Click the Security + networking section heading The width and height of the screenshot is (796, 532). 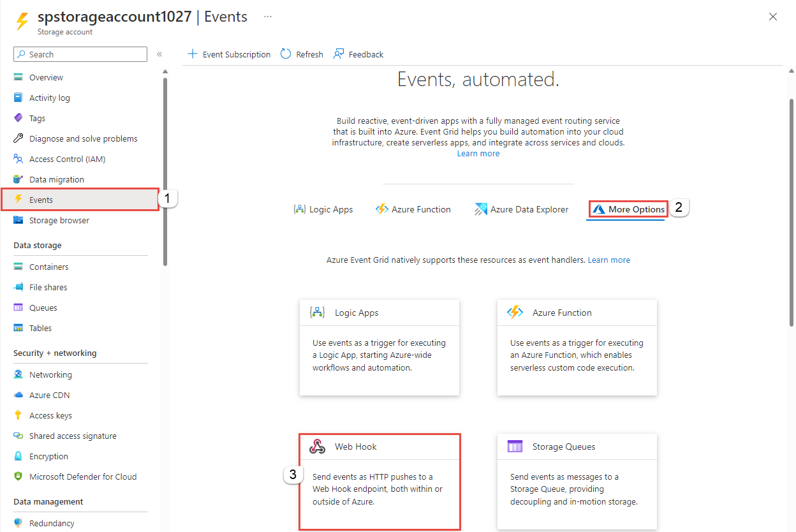click(x=55, y=353)
